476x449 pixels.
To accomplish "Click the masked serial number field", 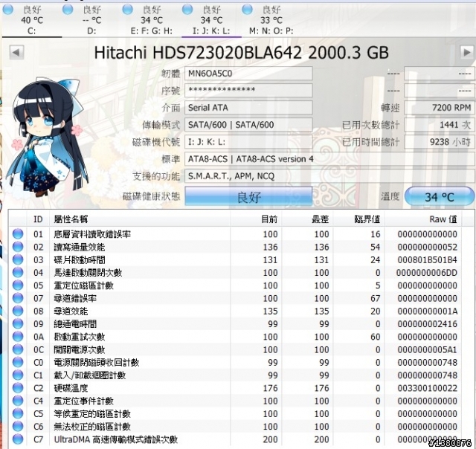I will point(248,91).
